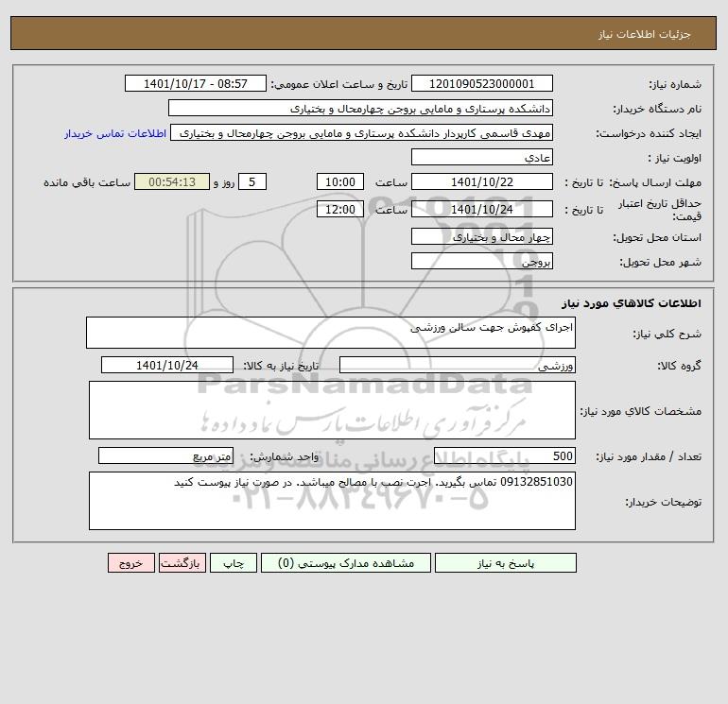Click the announcement date field 1401/10/17 - 08:57

click(x=196, y=83)
